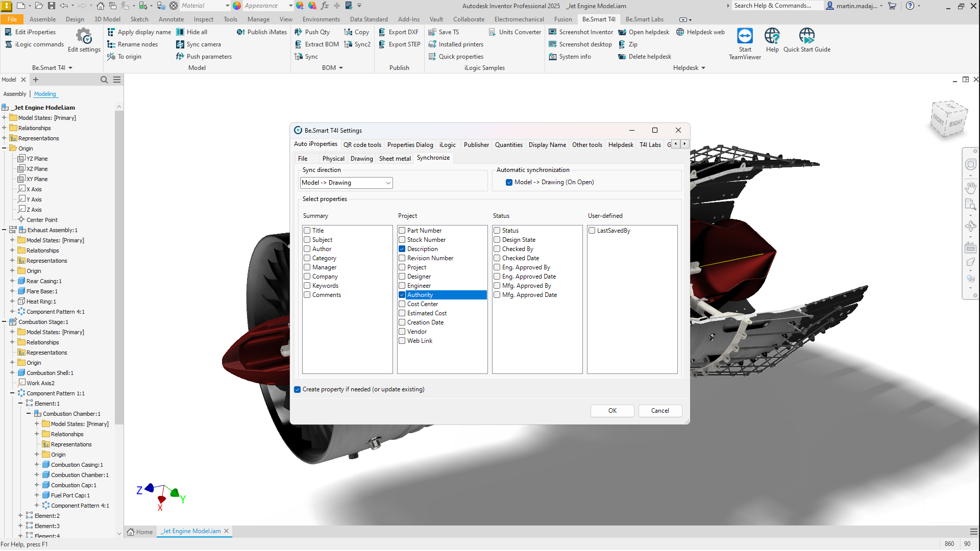
Task: Open the Sheet metal sub-tab
Action: point(395,159)
